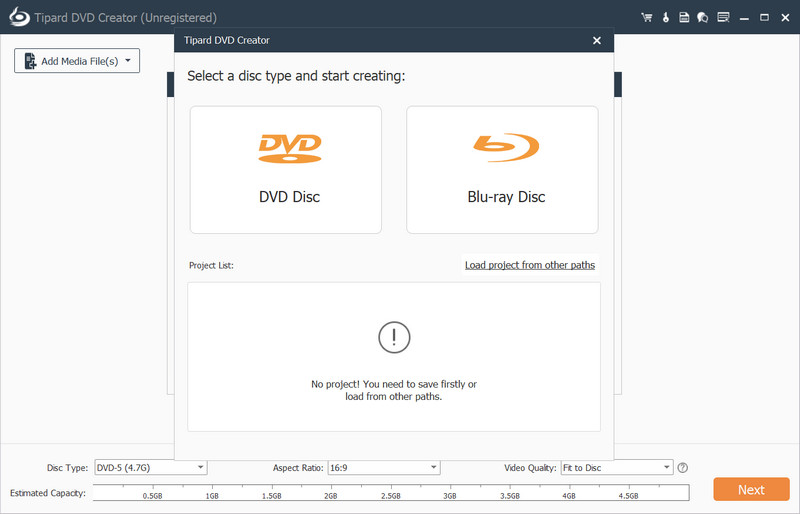
Task: Choose the DVD Disc card
Action: tap(286, 170)
